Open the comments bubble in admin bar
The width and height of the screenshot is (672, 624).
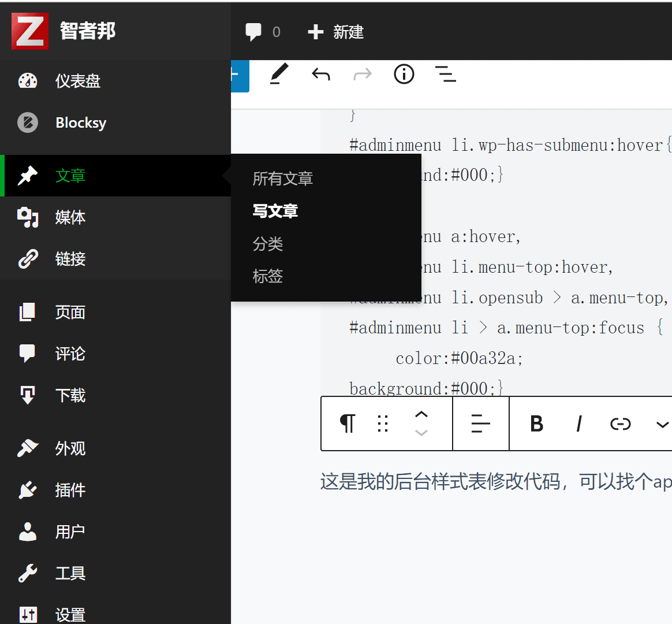tap(253, 32)
